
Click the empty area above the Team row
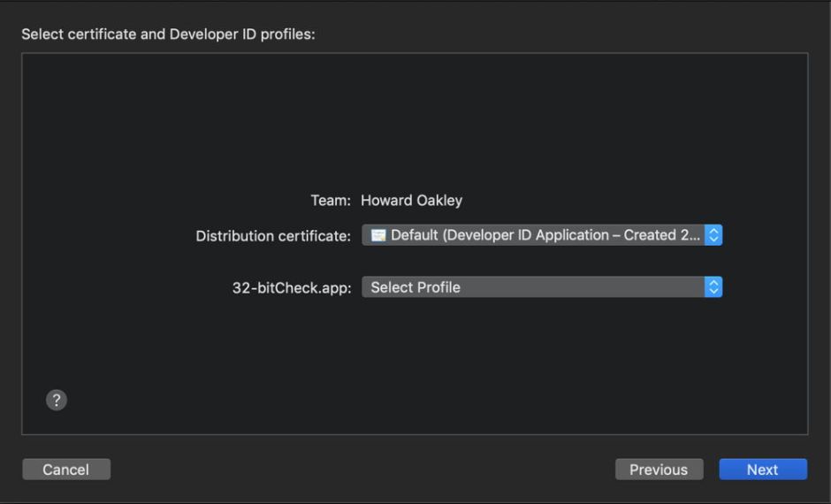point(414,124)
